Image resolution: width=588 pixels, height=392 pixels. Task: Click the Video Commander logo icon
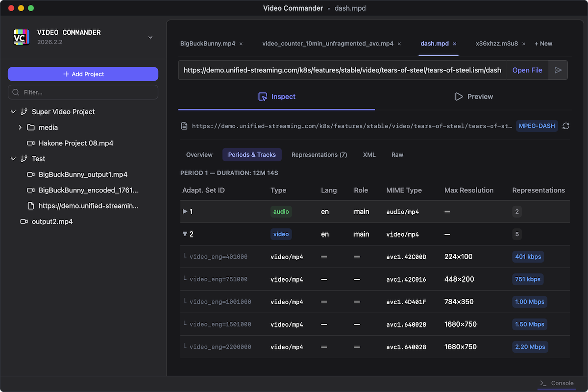tap(21, 36)
